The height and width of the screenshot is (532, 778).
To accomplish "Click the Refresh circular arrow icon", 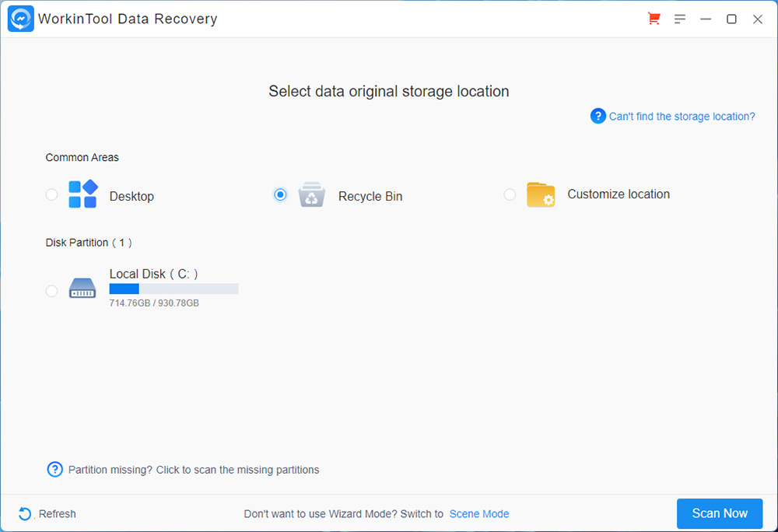I will [24, 513].
